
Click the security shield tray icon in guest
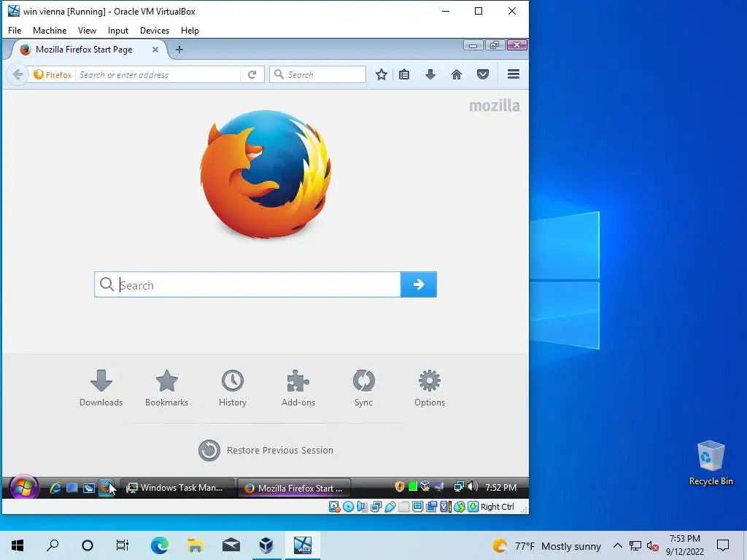pyautogui.click(x=400, y=486)
